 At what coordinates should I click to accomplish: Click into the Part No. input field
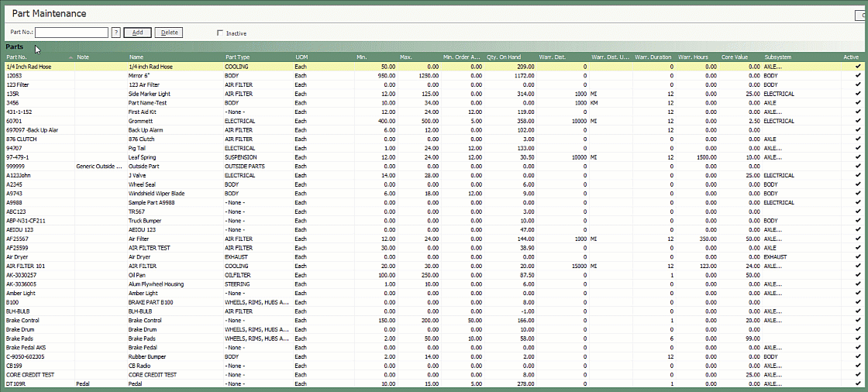tap(71, 33)
